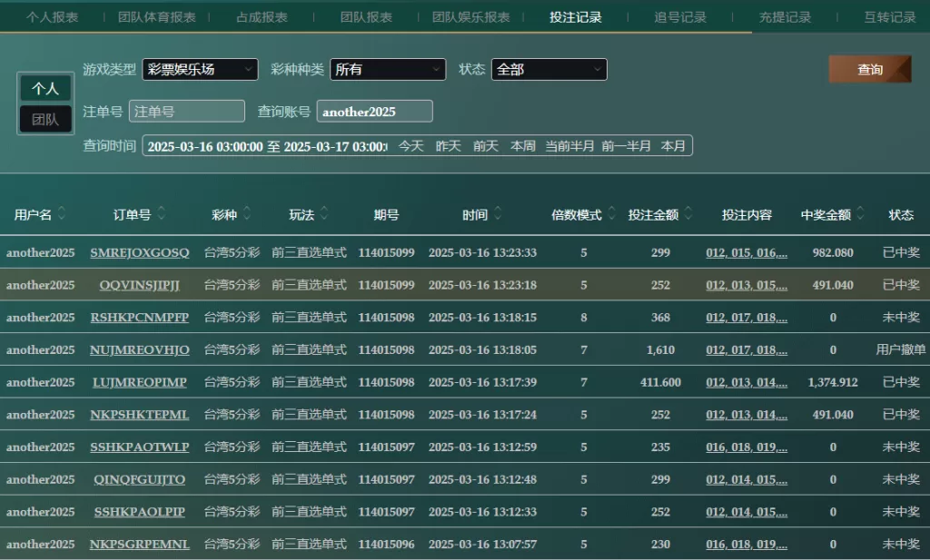Choose the 今天 date shortcut
The width and height of the screenshot is (930, 560).
(x=411, y=146)
